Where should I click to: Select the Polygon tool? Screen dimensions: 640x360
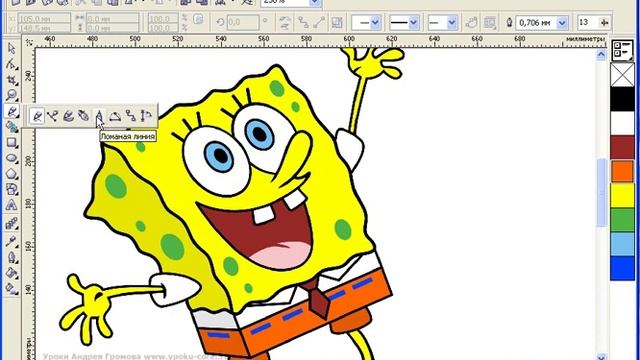(11, 174)
